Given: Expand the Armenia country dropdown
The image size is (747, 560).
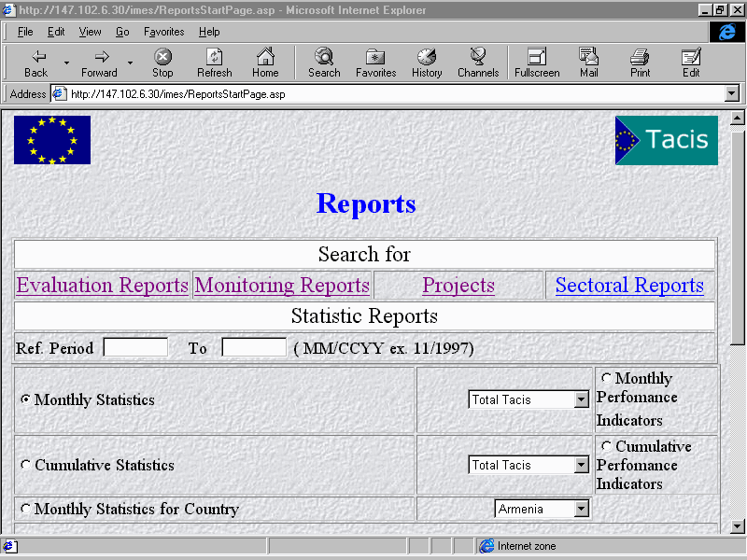Looking at the screenshot, I should [x=582, y=509].
